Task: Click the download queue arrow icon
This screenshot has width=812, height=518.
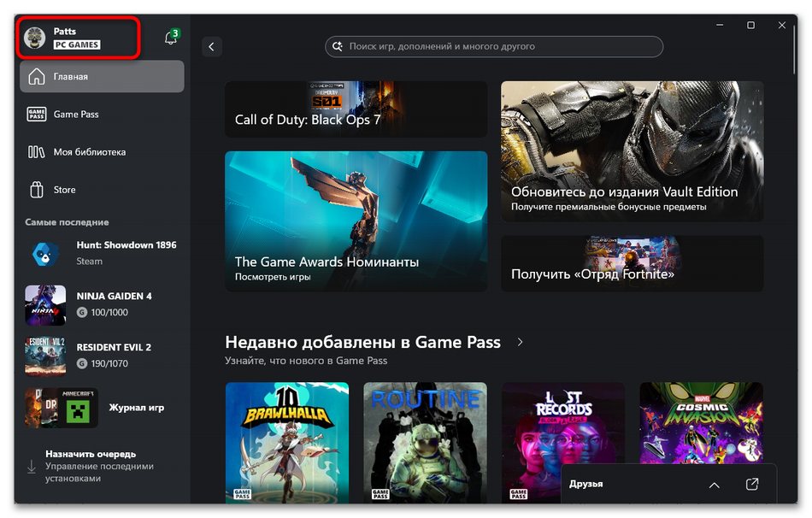Action: point(32,466)
